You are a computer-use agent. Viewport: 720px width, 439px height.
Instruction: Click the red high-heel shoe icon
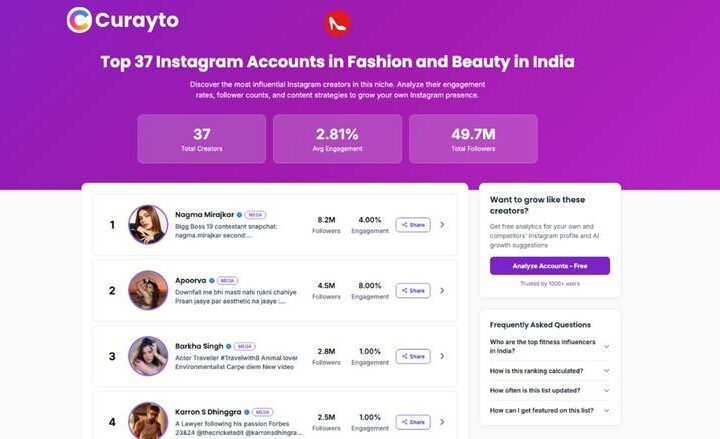pyautogui.click(x=336, y=23)
